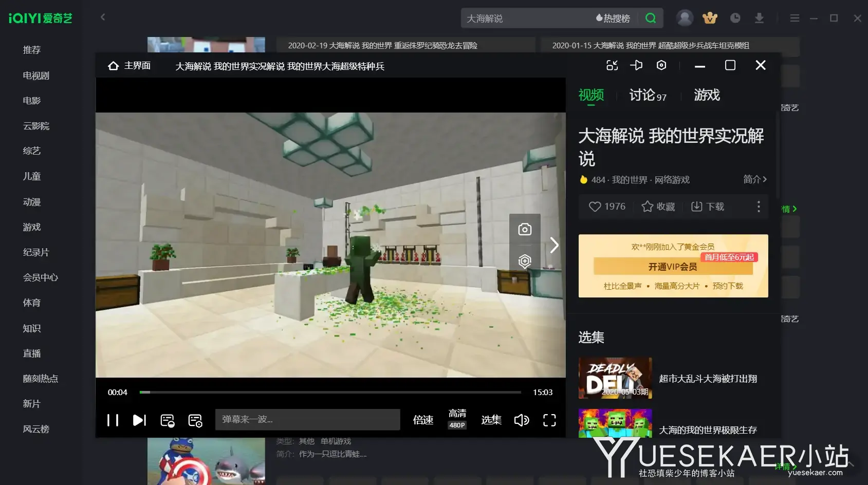868x485 pixels.
Task: Mute the video volume
Action: 522,420
